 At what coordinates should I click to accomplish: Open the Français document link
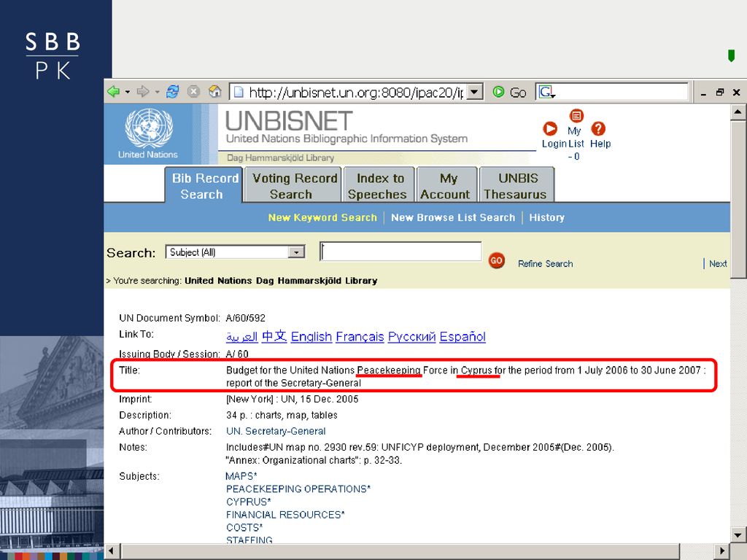tap(360, 337)
